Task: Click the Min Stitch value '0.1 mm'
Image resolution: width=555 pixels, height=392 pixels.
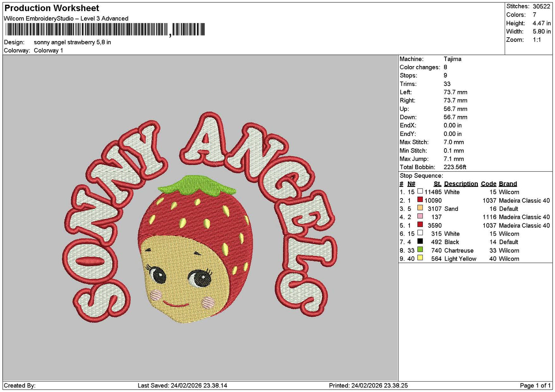Action: pyautogui.click(x=454, y=151)
